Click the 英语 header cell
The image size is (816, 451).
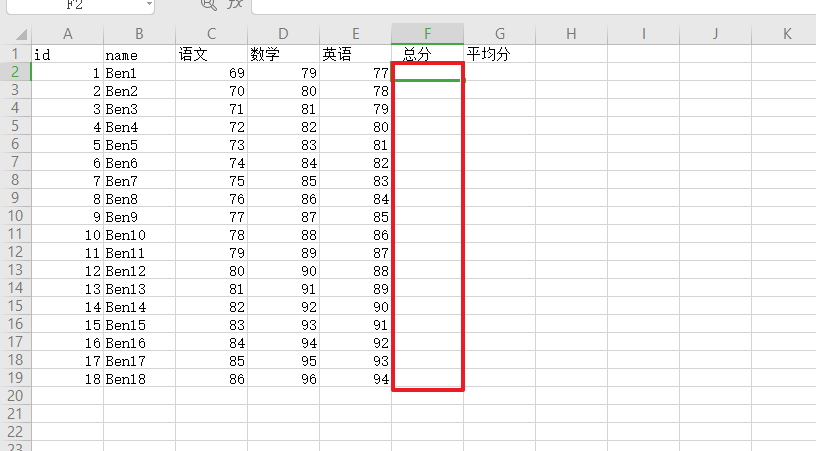coord(355,54)
